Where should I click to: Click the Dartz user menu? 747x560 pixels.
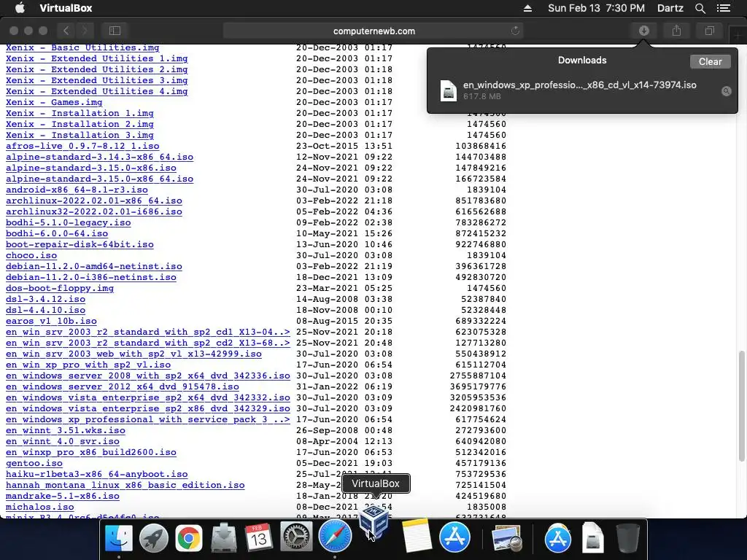(670, 8)
